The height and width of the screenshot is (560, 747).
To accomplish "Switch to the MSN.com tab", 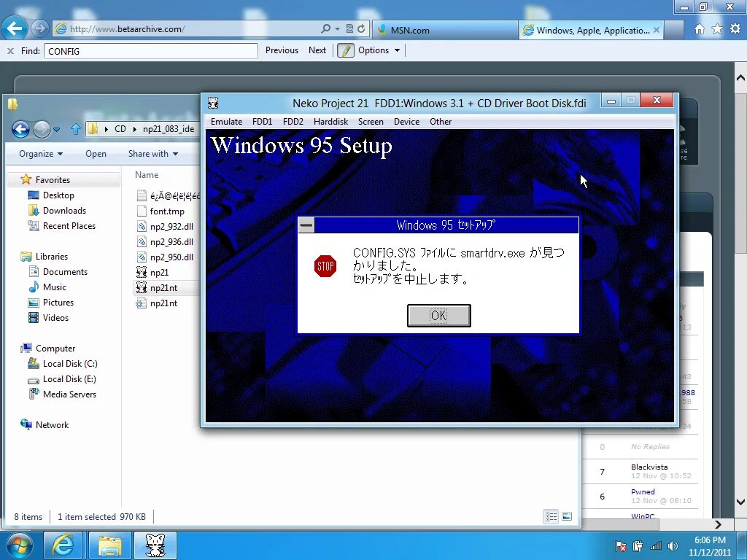I will [x=445, y=30].
